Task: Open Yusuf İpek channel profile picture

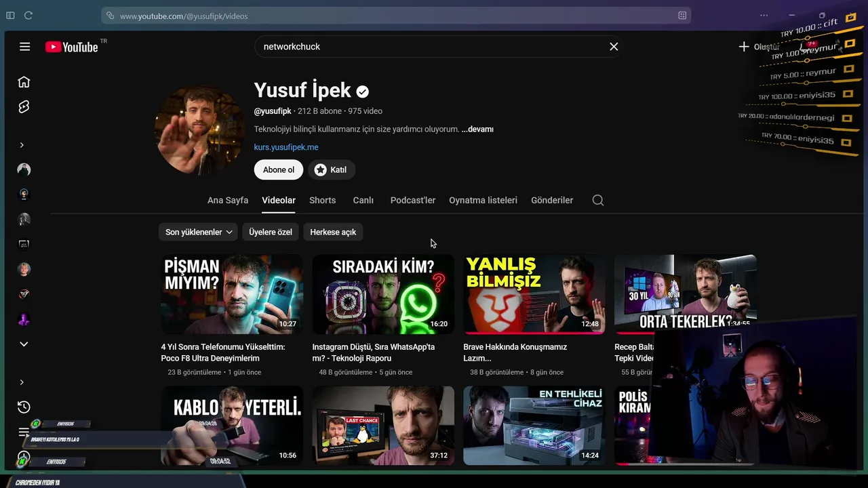Action: click(199, 130)
